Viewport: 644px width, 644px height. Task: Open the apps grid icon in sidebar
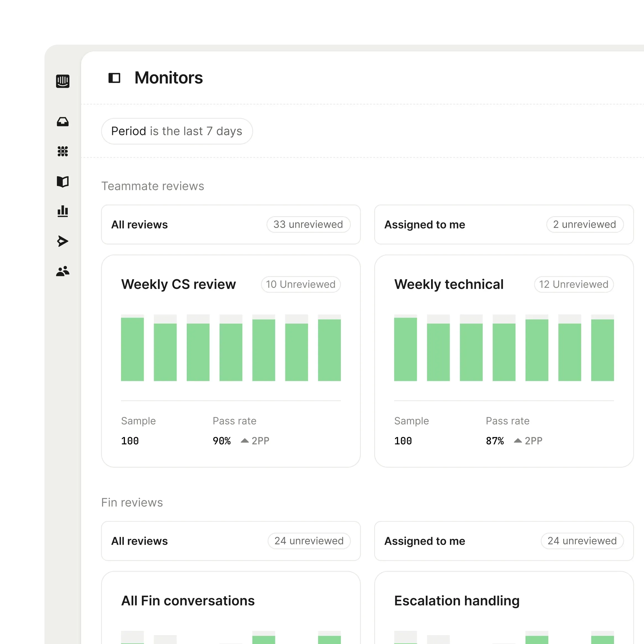63,151
